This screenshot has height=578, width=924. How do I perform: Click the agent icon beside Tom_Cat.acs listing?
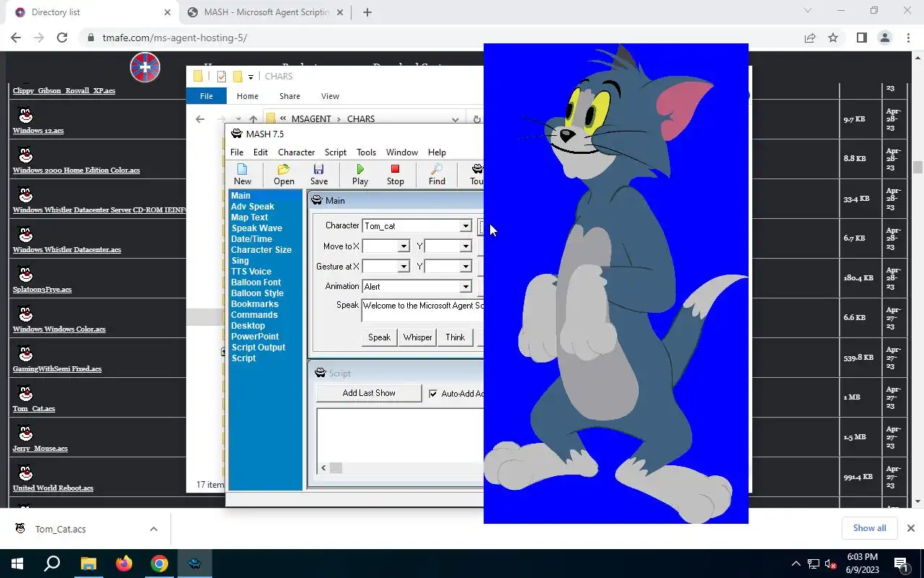click(x=25, y=393)
